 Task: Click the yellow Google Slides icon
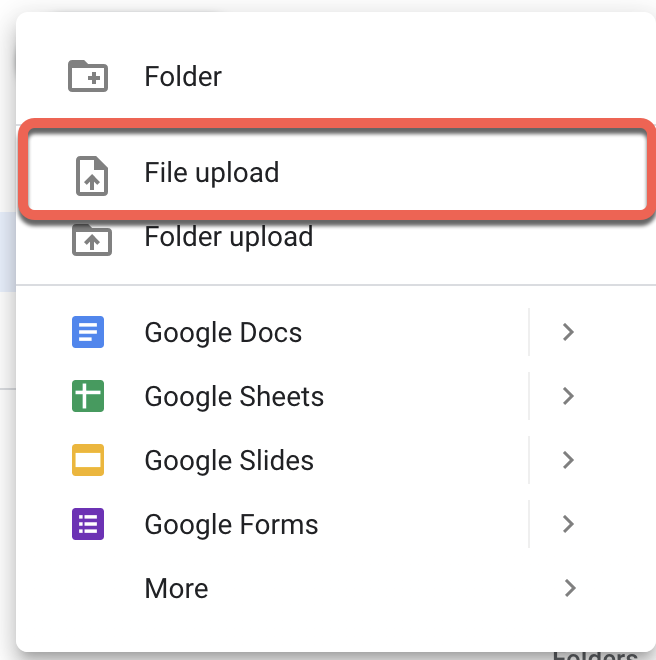pyautogui.click(x=88, y=460)
